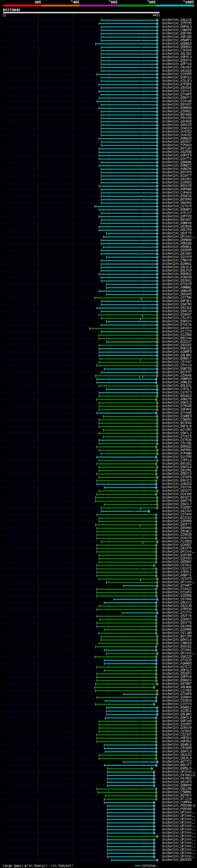Viewport: 197px width, 868px height.
Task: Select label UniRef100_Q5DVT4
Action: 177,61
